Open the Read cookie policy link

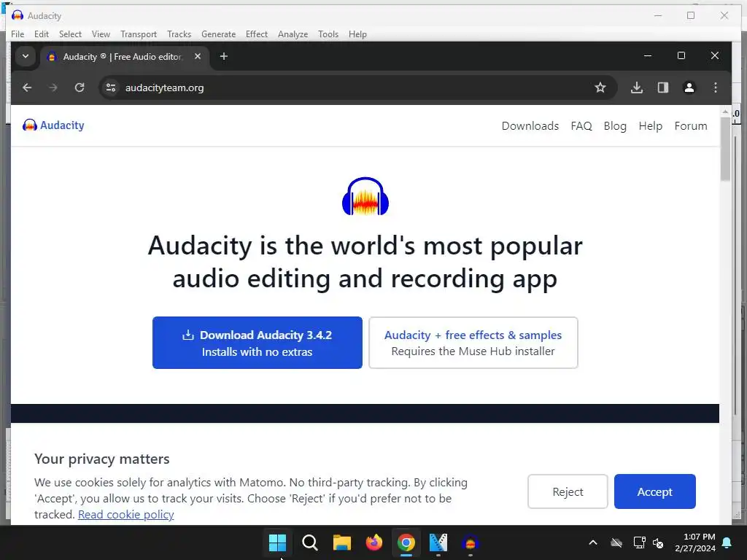(125, 515)
